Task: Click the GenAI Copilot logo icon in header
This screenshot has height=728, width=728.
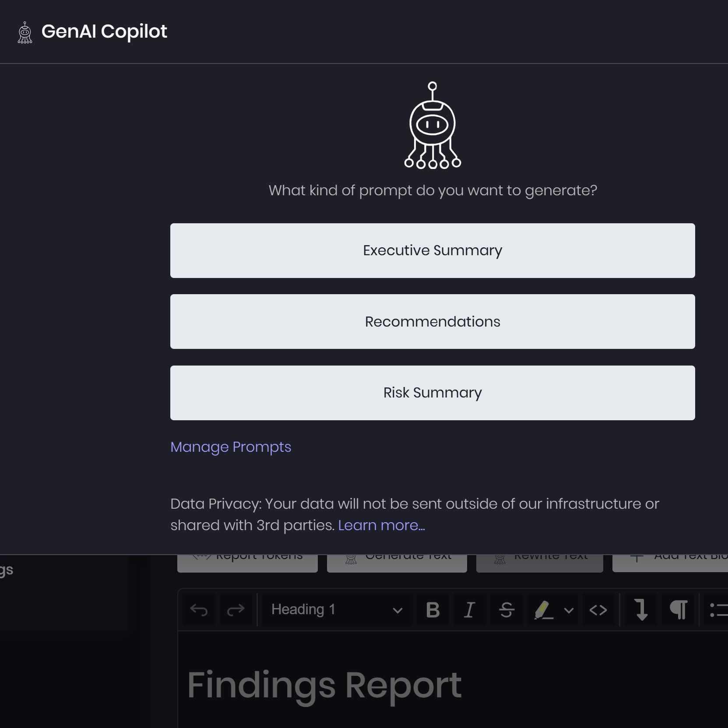Action: [25, 33]
